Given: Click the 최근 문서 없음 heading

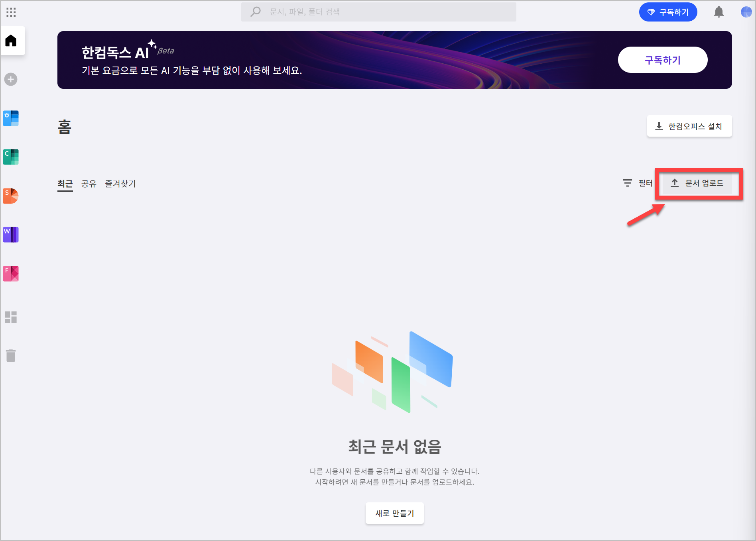Looking at the screenshot, I should click(395, 447).
